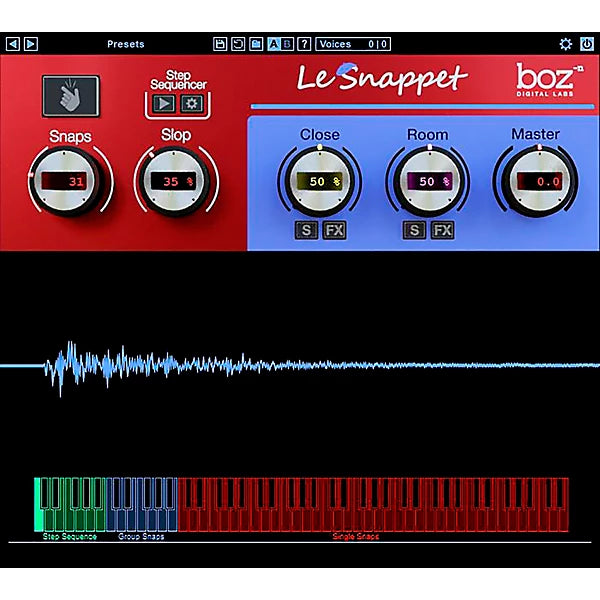Open FX for the Close channel
Viewport: 600px width, 600px height.
[x=334, y=230]
